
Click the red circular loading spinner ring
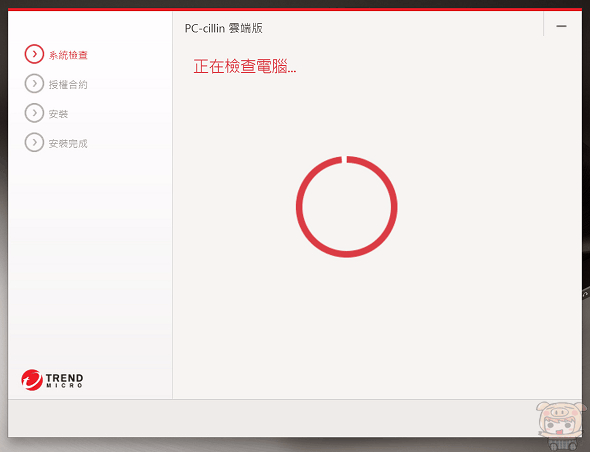click(347, 207)
